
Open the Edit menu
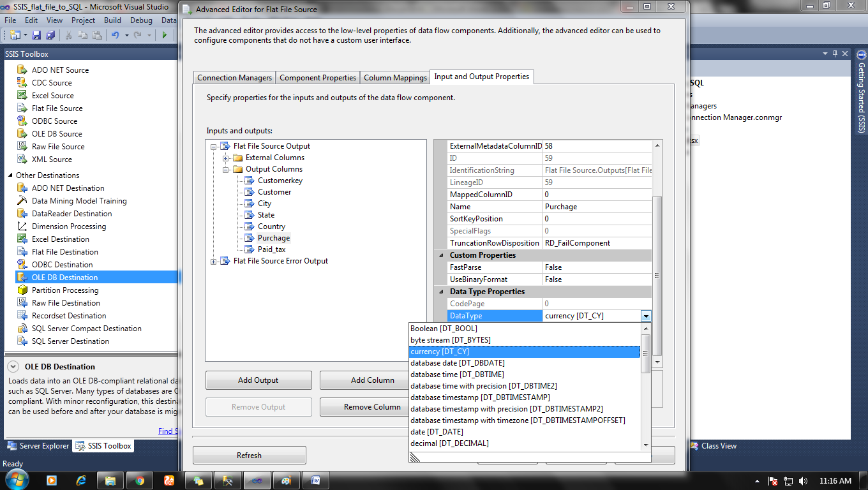(x=31, y=20)
